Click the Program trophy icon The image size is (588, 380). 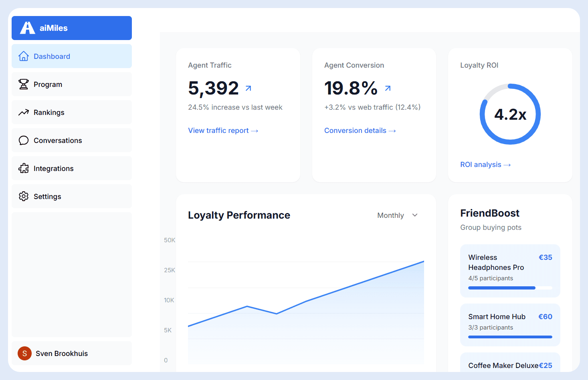(x=24, y=84)
